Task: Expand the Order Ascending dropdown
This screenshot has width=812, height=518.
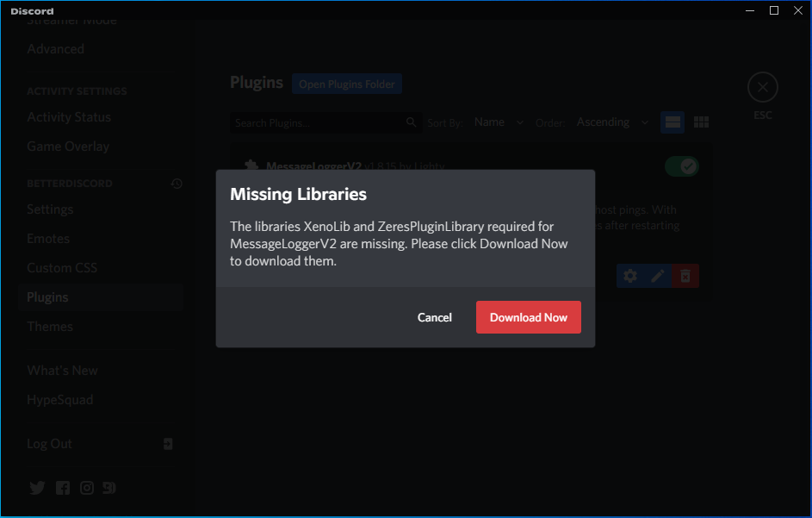Action: tap(612, 122)
